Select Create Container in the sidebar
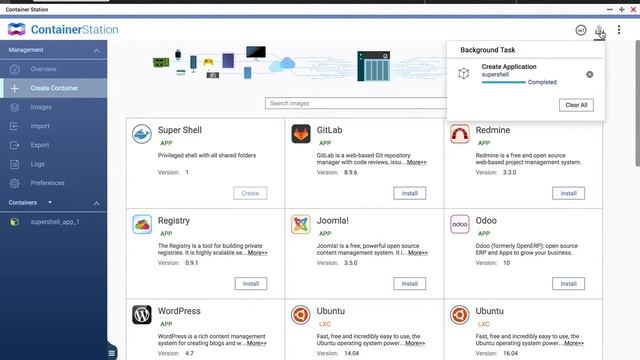Viewport: 640px width, 360px height. pos(53,88)
